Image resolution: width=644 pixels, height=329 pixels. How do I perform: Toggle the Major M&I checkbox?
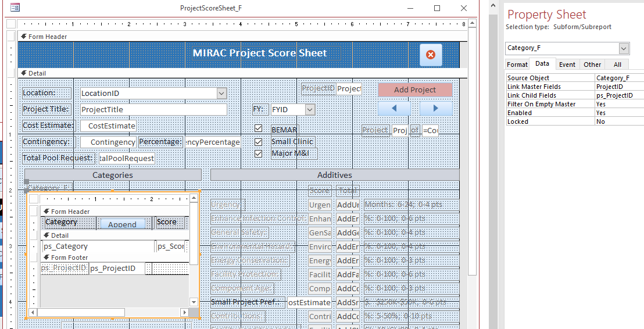[x=259, y=153]
